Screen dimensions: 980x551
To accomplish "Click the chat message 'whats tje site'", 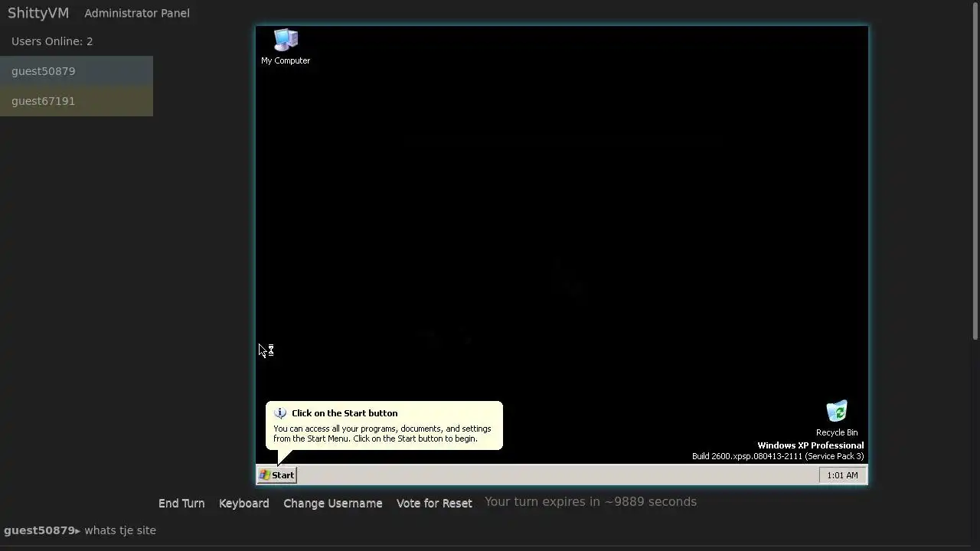I will 120,530.
